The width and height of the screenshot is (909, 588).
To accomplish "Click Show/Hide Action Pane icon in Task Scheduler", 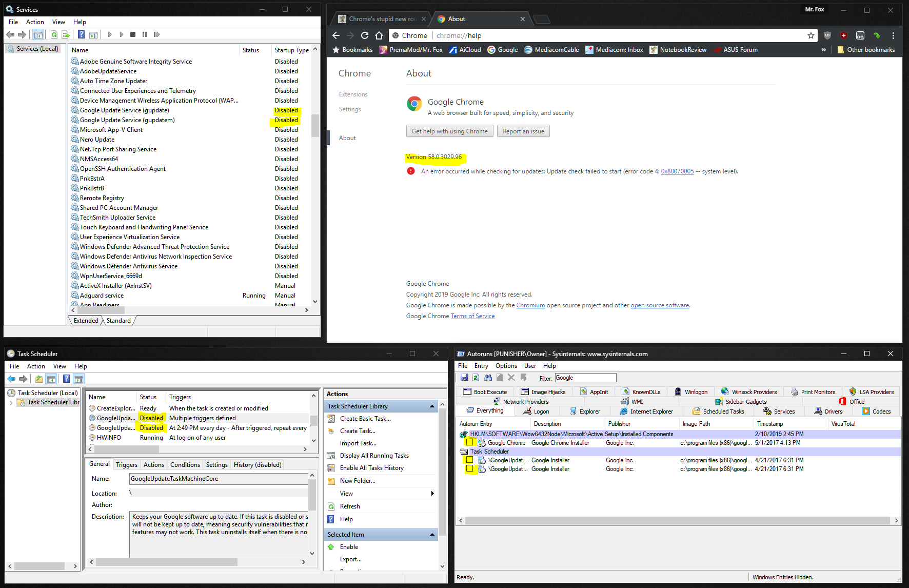I will pos(78,379).
